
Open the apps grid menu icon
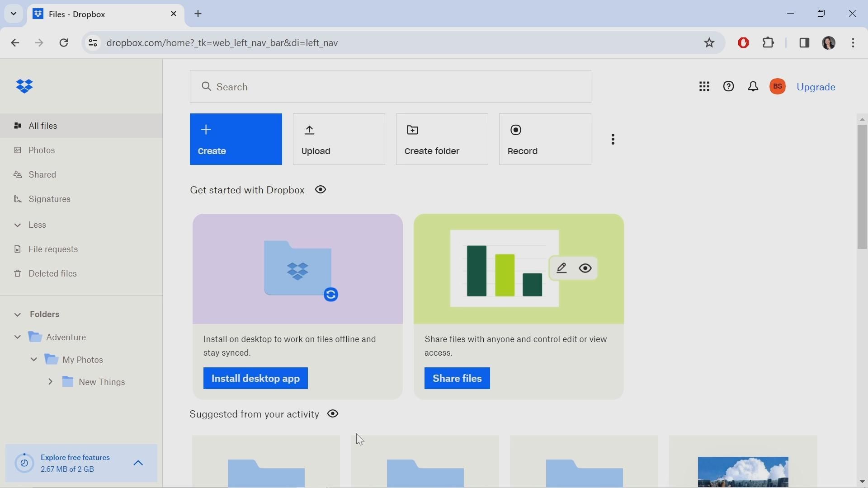[x=704, y=86]
